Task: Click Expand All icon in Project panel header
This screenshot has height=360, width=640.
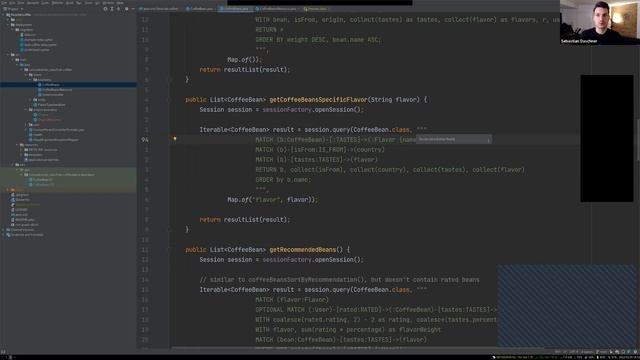Action: click(112, 9)
